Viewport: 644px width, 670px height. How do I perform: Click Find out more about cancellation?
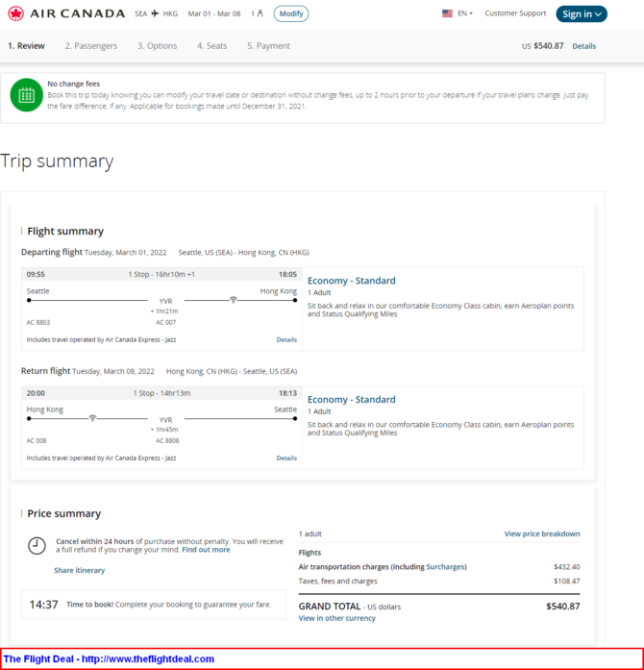(206, 550)
